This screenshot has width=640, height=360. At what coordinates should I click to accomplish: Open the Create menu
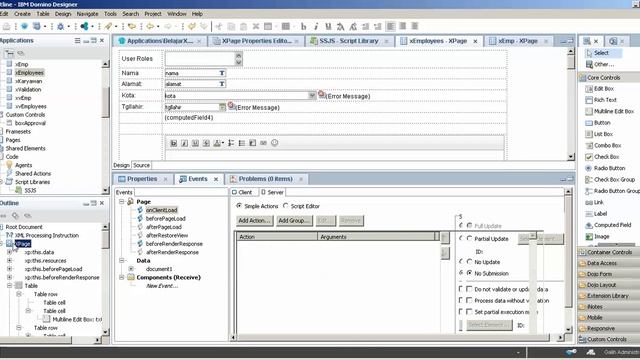coord(22,14)
